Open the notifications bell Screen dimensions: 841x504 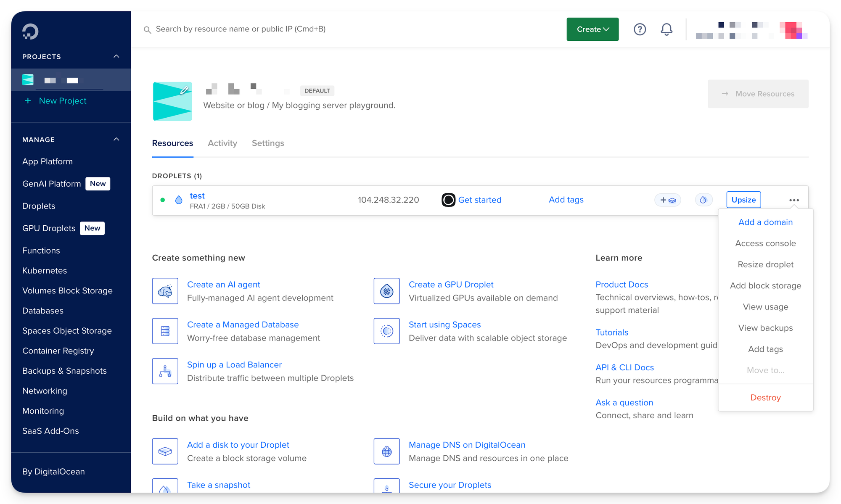coord(666,29)
